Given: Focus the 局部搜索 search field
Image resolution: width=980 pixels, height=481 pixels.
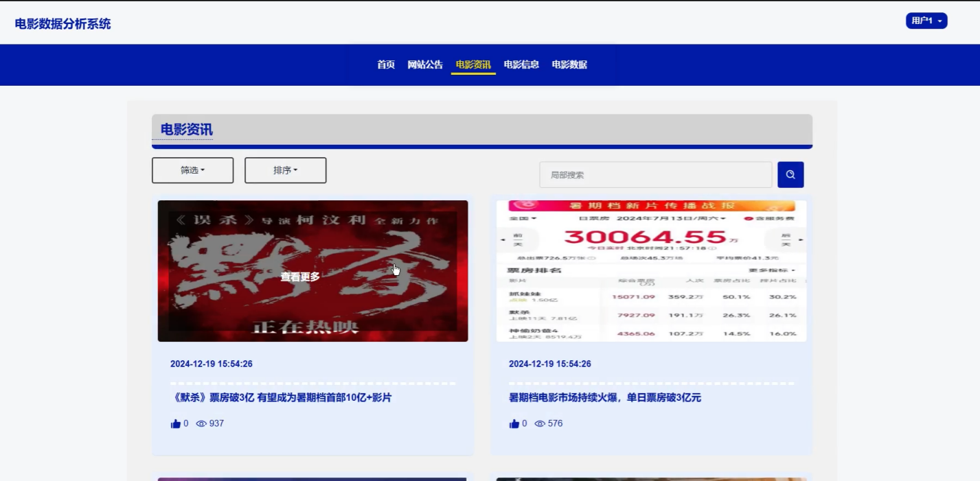Looking at the screenshot, I should [x=656, y=175].
